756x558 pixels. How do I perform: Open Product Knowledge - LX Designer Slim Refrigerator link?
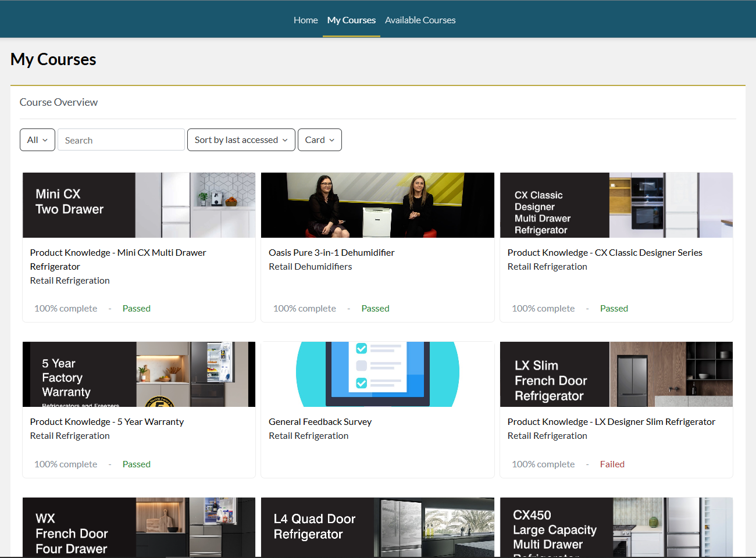[611, 421]
